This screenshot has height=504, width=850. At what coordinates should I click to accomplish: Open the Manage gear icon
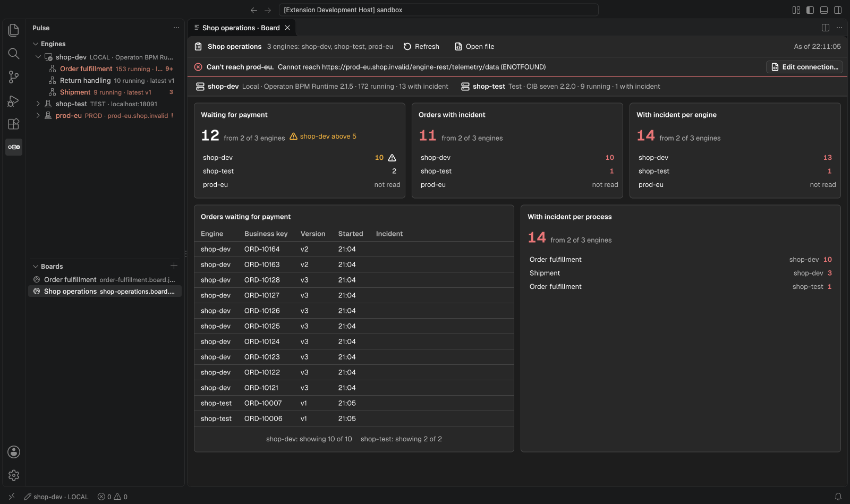pos(14,475)
